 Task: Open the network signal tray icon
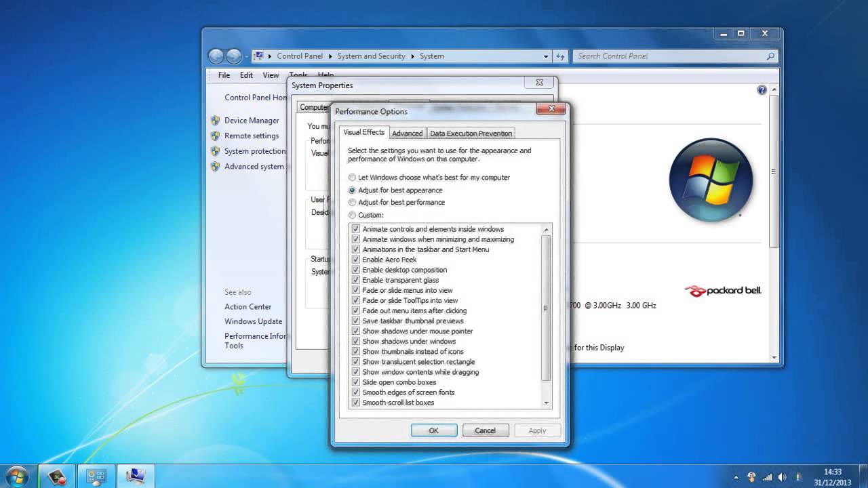[768, 477]
